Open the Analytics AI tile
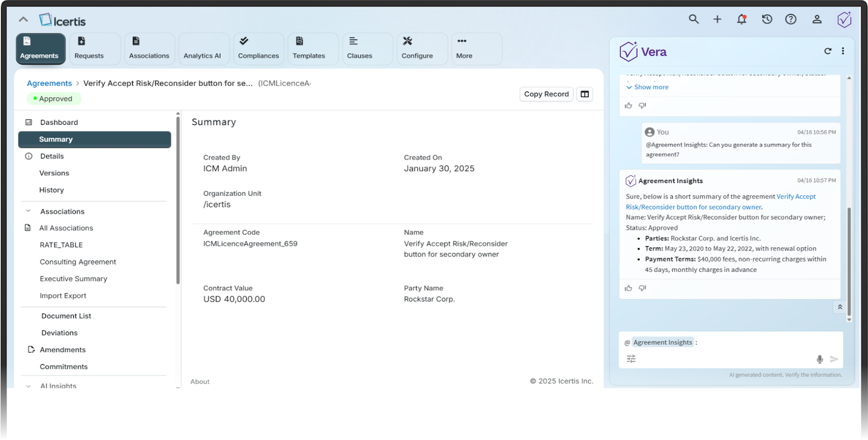The image size is (868, 440). pos(204,48)
